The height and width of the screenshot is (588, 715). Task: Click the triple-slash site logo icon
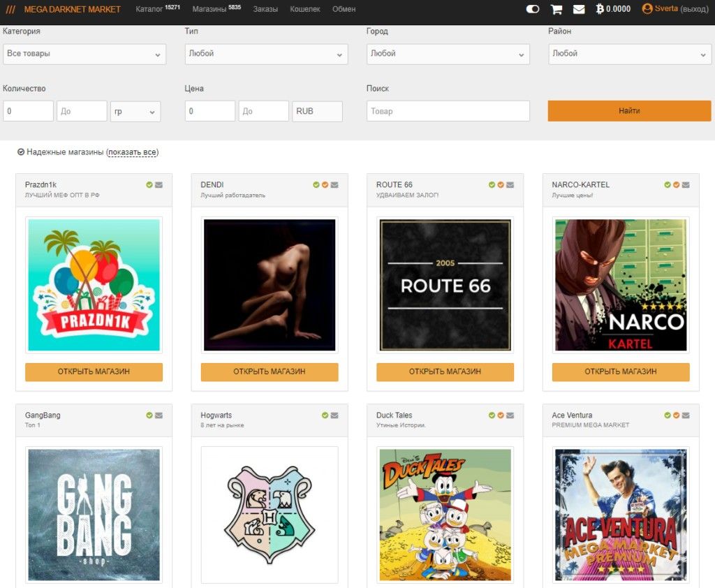click(x=10, y=10)
